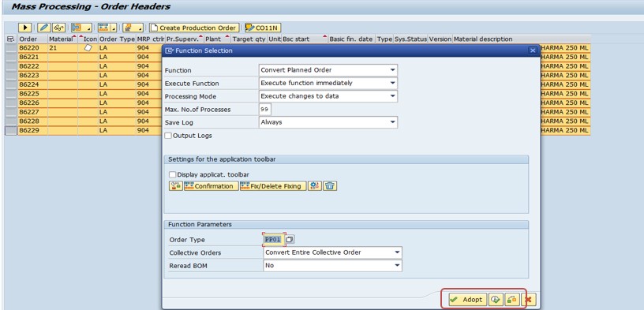The width and height of the screenshot is (644, 310).
Task: Click the Adopt button
Action: click(467, 300)
